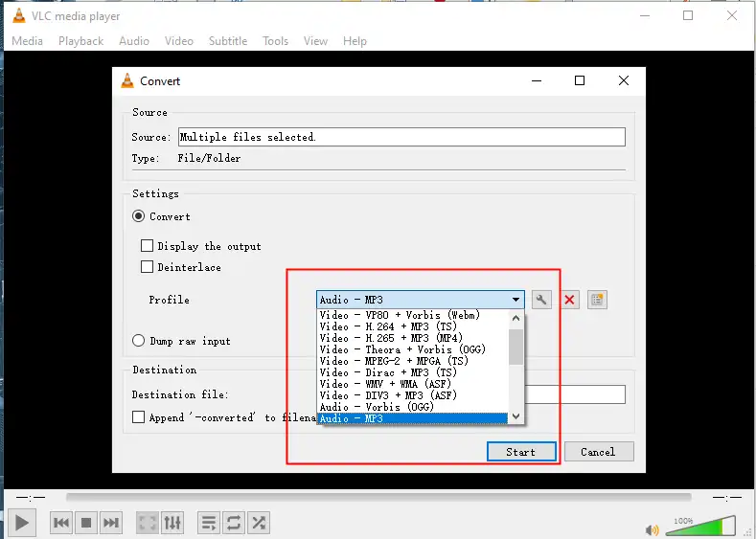Open the Video menu
756x539 pixels.
(x=179, y=41)
